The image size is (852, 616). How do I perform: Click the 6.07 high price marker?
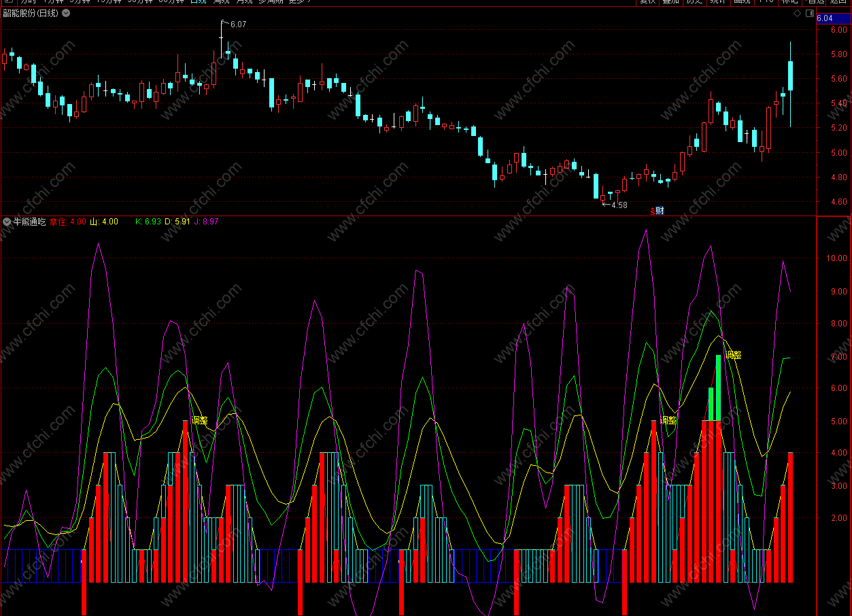click(238, 24)
